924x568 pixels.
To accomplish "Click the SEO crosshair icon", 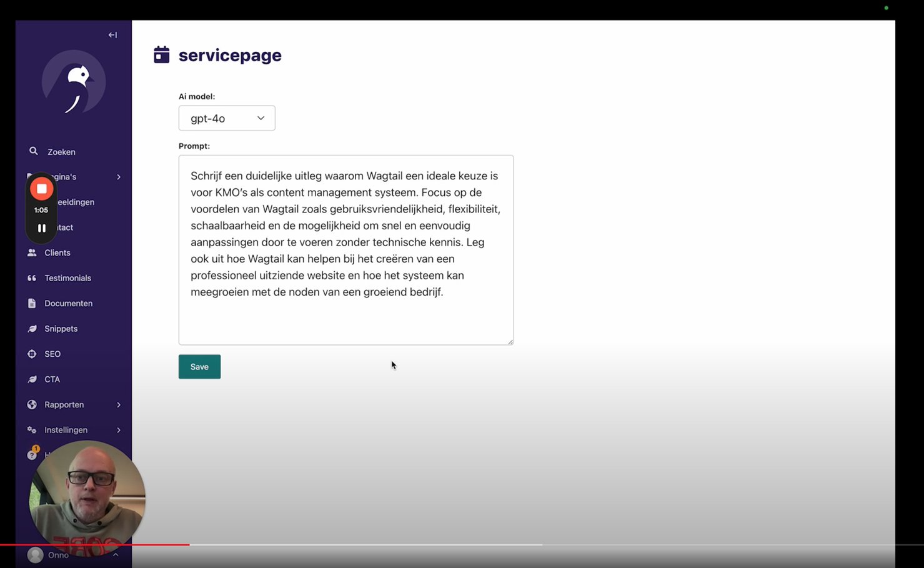I will 32,354.
